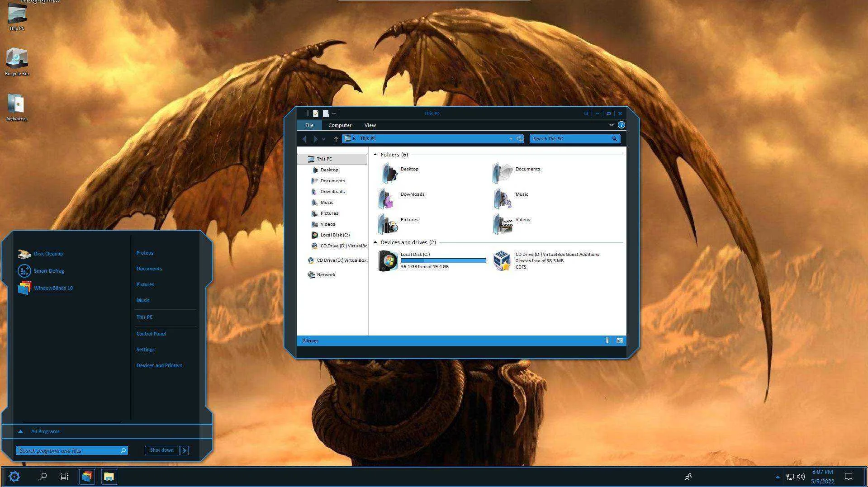This screenshot has height=487, width=868.
Task: Activate File Explorer taskbar button
Action: (x=109, y=477)
